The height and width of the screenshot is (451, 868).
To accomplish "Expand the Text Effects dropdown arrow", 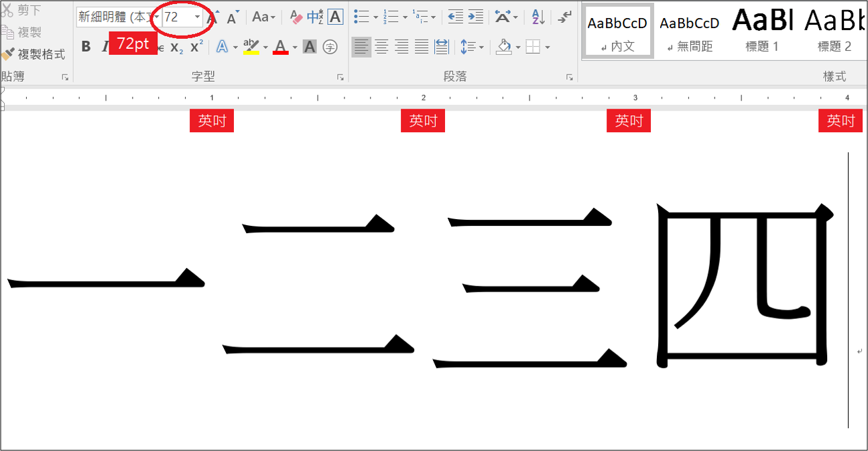I will point(235,47).
